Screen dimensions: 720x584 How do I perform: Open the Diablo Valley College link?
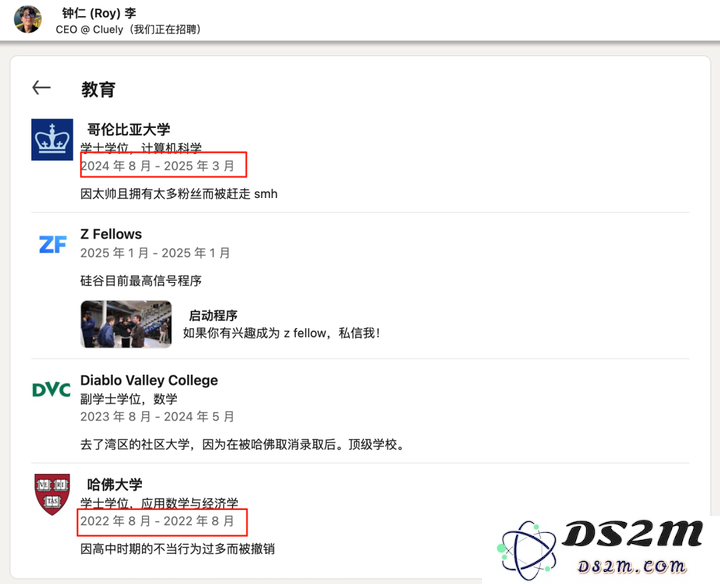(149, 380)
